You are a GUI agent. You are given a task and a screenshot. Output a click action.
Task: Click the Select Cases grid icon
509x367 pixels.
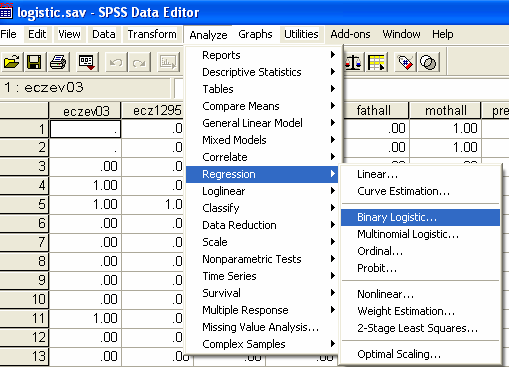coord(377,62)
